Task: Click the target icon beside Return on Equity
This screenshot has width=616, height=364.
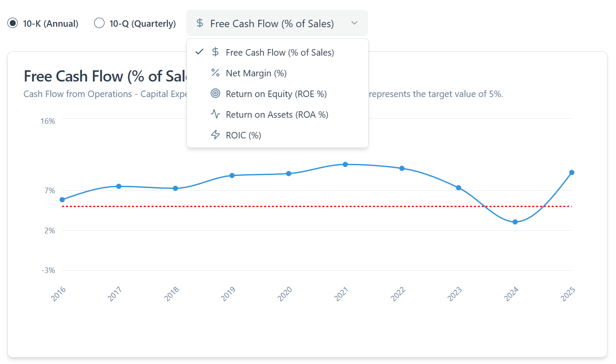Action: coord(215,94)
